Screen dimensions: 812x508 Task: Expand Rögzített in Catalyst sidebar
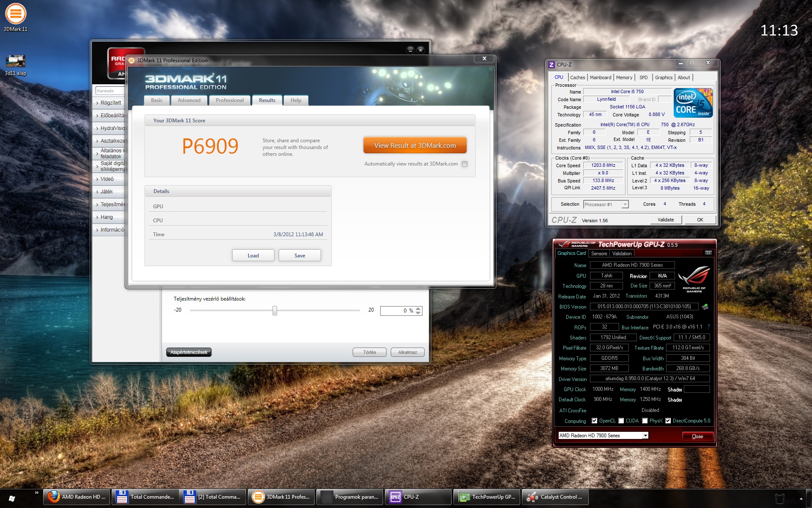(x=109, y=103)
